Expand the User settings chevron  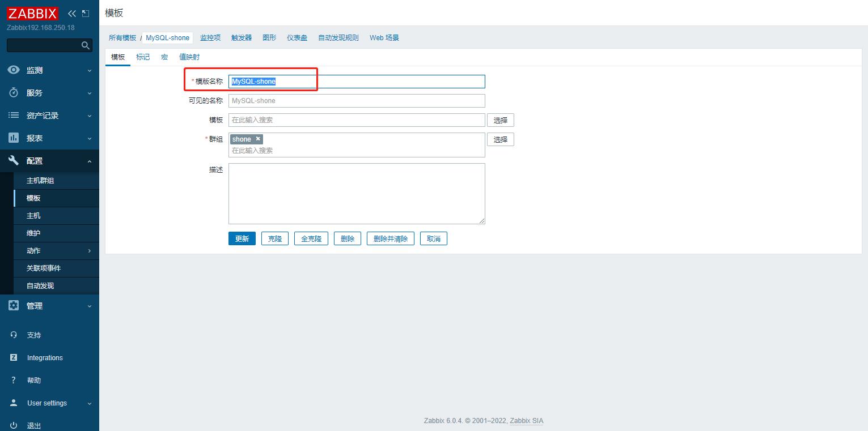[90, 404]
